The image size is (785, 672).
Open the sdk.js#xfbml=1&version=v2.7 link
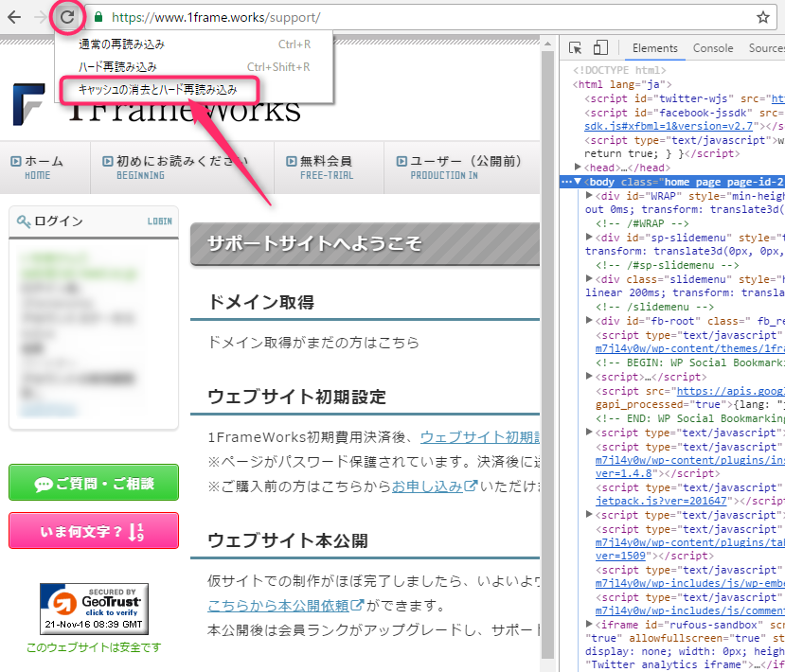pyautogui.click(x=669, y=126)
